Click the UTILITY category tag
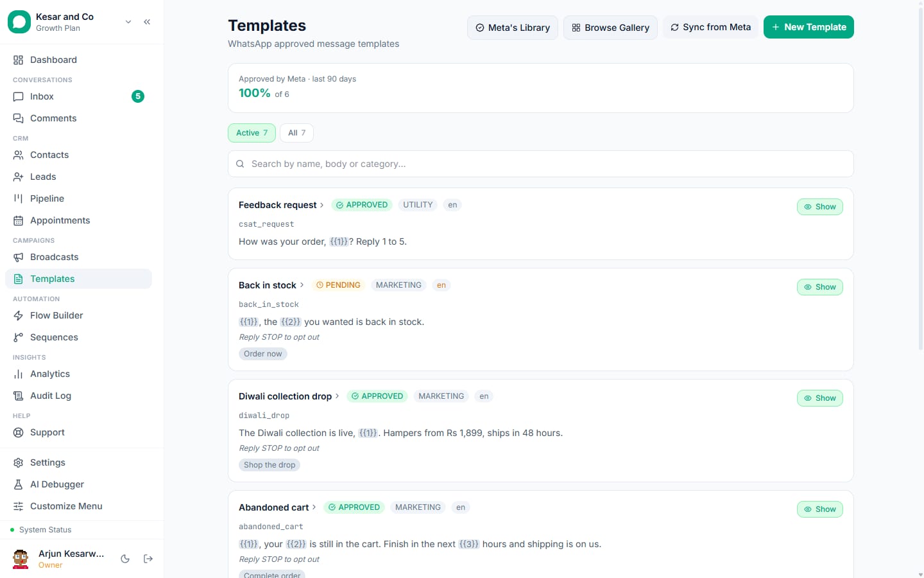This screenshot has height=578, width=924. tap(418, 205)
